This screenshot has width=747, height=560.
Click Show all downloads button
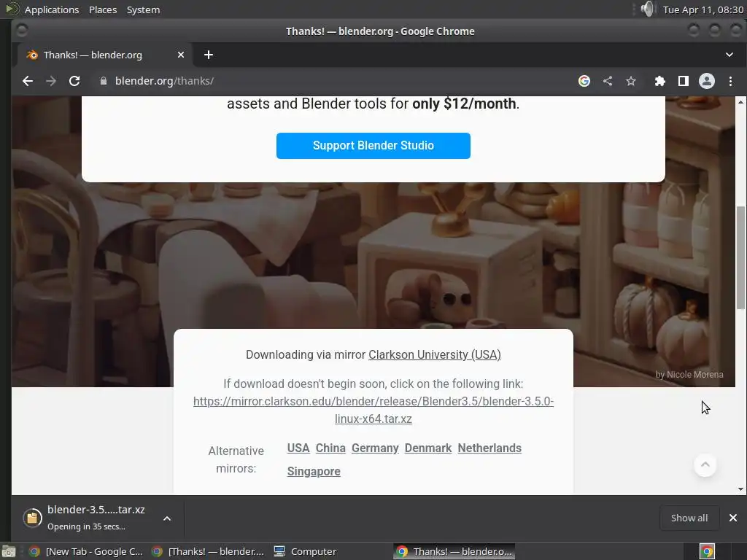689,518
